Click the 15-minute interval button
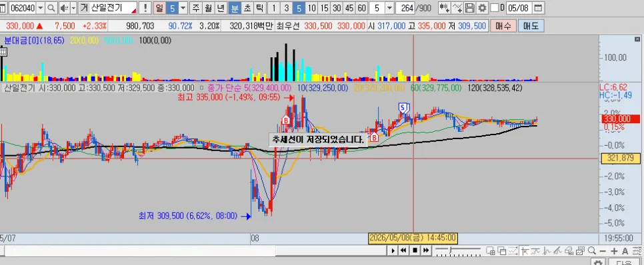This screenshot has height=265, width=644. tap(325, 8)
